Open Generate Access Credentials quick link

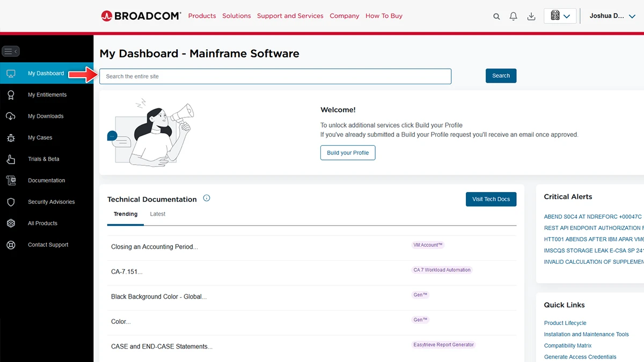(x=580, y=357)
